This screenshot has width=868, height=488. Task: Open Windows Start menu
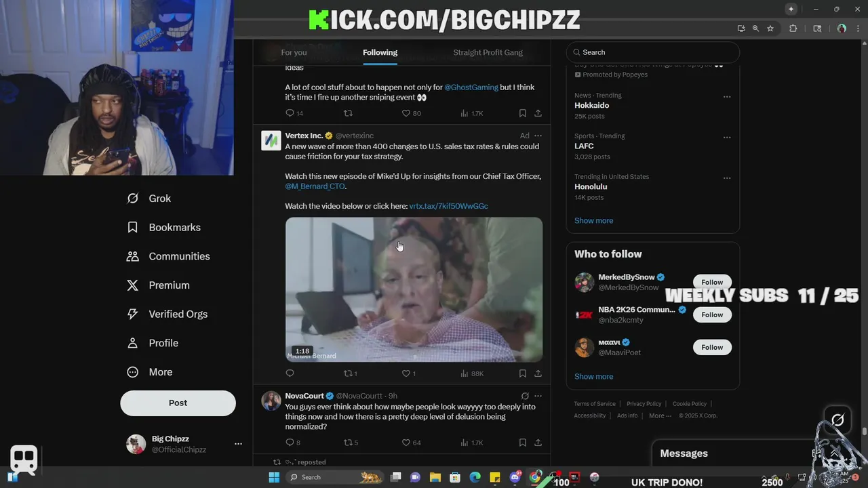click(x=274, y=477)
